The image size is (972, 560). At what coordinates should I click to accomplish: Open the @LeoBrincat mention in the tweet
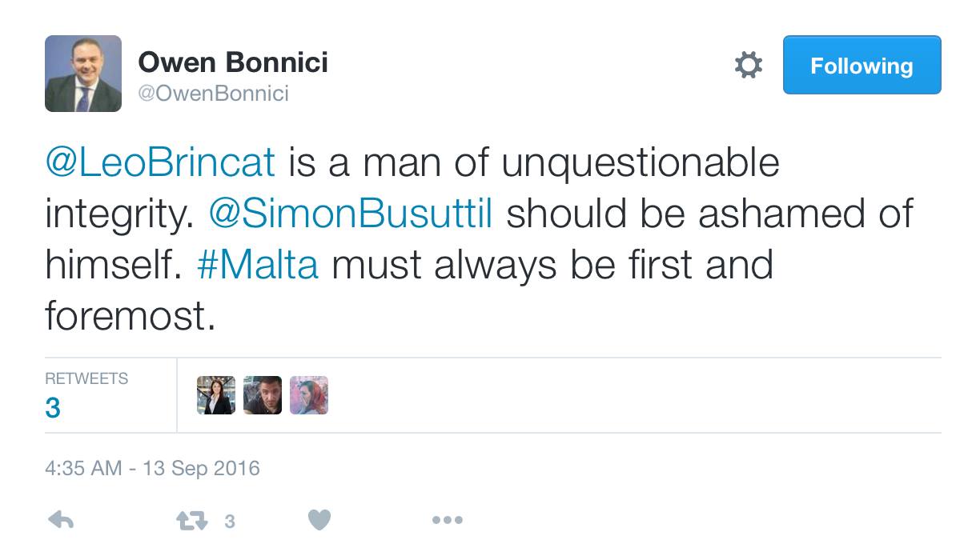point(160,162)
